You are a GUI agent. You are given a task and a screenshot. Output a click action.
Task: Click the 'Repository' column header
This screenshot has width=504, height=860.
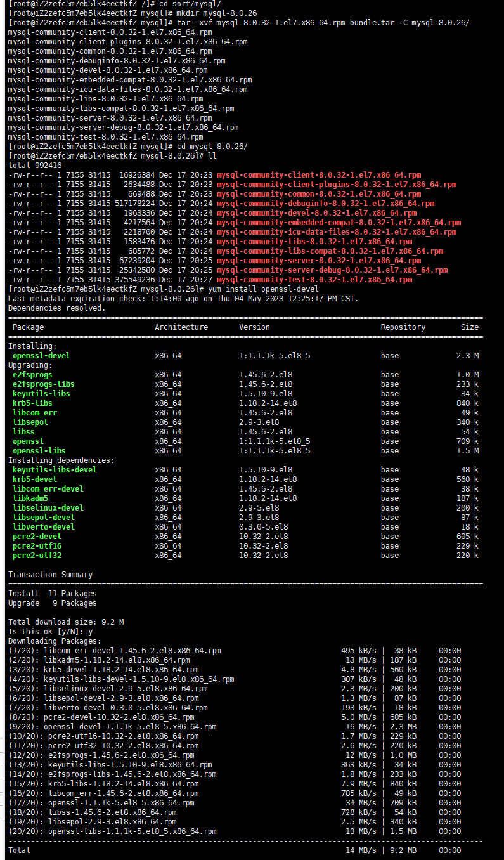point(403,327)
